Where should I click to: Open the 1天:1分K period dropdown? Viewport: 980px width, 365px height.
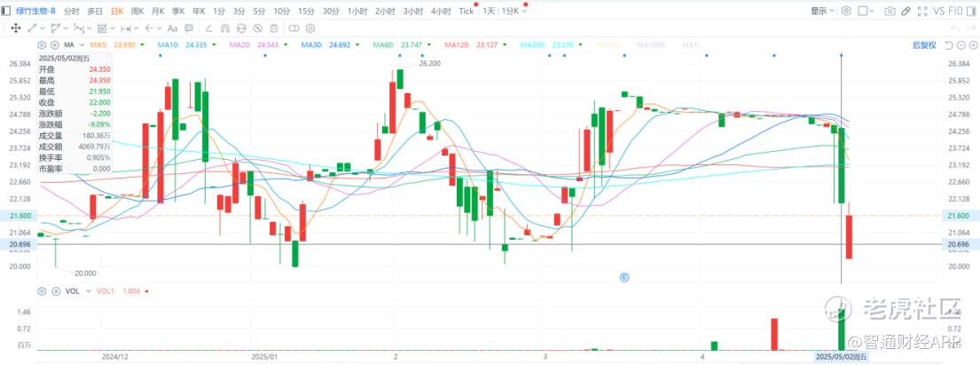(x=505, y=12)
